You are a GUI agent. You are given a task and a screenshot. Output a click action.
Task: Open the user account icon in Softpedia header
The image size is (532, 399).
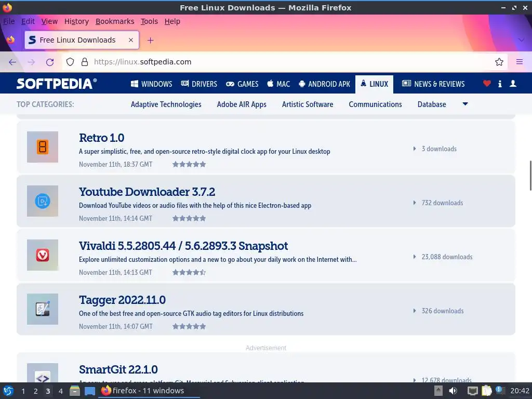point(513,83)
